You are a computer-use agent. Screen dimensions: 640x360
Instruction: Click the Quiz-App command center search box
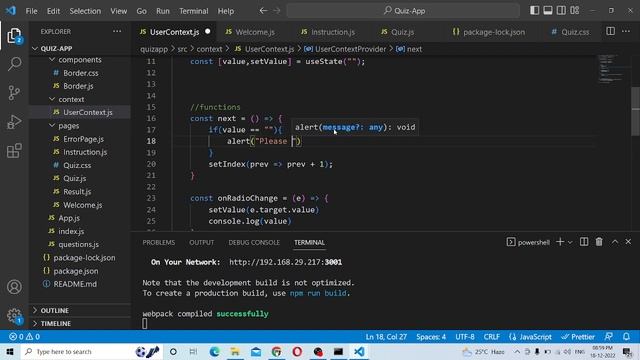click(x=403, y=11)
